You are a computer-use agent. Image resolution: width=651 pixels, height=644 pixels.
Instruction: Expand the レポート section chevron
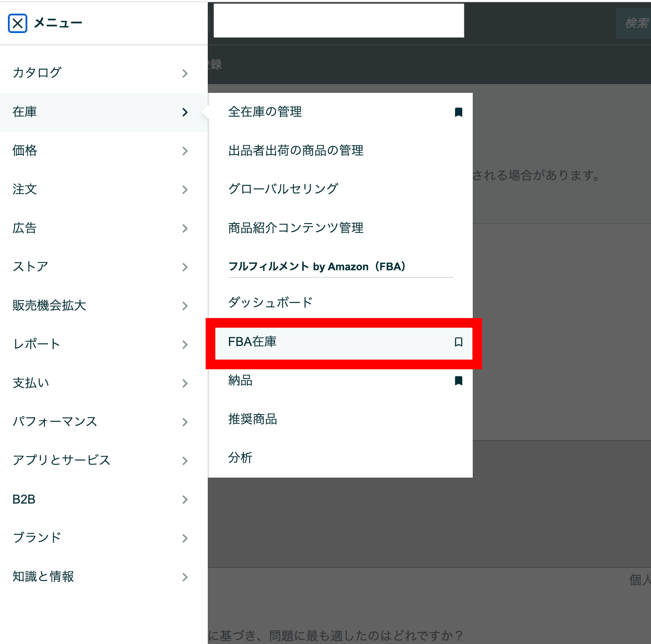click(185, 345)
